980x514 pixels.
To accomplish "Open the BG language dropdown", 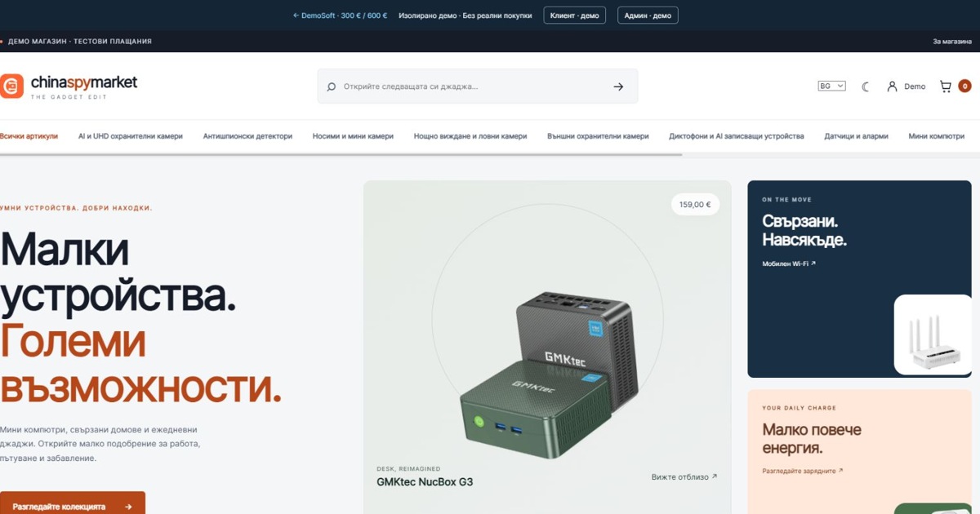I will pos(832,86).
